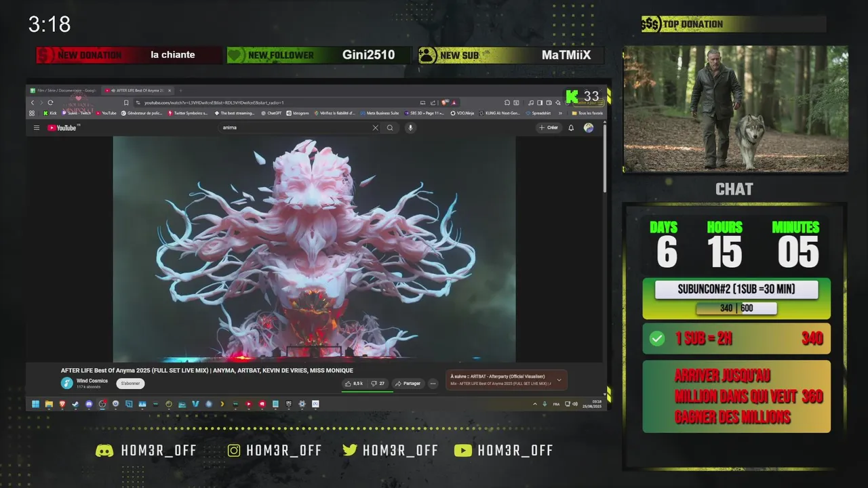
Task: Toggle the browser sidebar panel icon
Action: pos(540,102)
